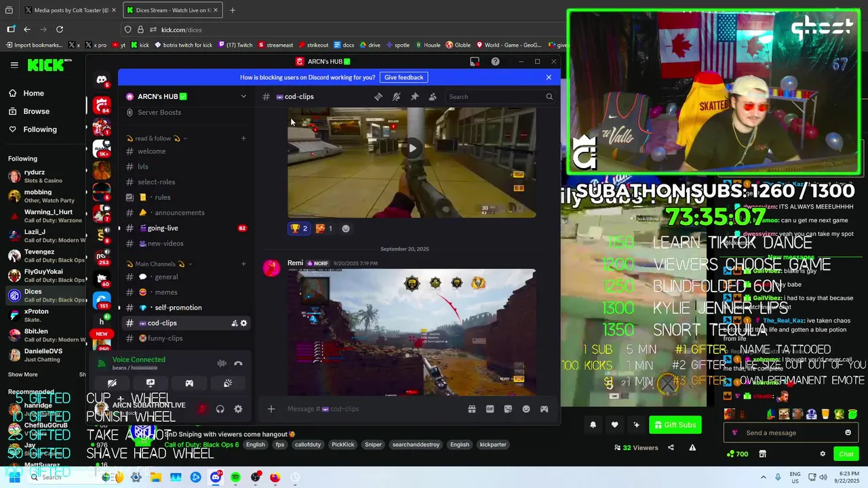Viewport: 868px width, 488px height.
Task: Toggle member list icon in Discord header
Action: (433, 96)
